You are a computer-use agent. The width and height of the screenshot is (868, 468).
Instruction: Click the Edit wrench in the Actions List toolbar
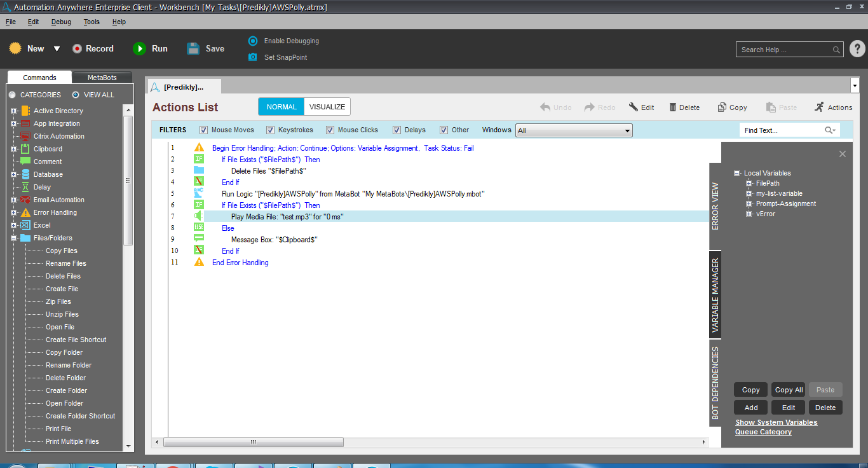pyautogui.click(x=634, y=107)
